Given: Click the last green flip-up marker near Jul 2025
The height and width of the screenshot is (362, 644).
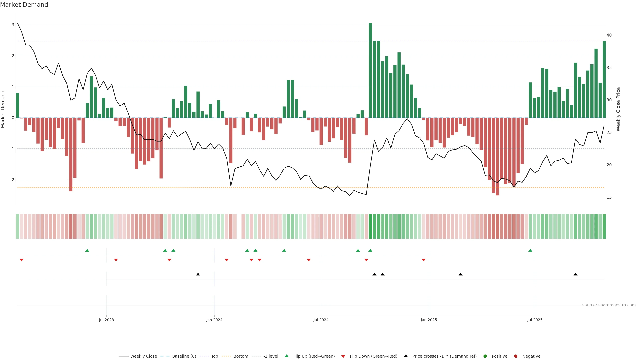Looking at the screenshot, I should pos(530,250).
